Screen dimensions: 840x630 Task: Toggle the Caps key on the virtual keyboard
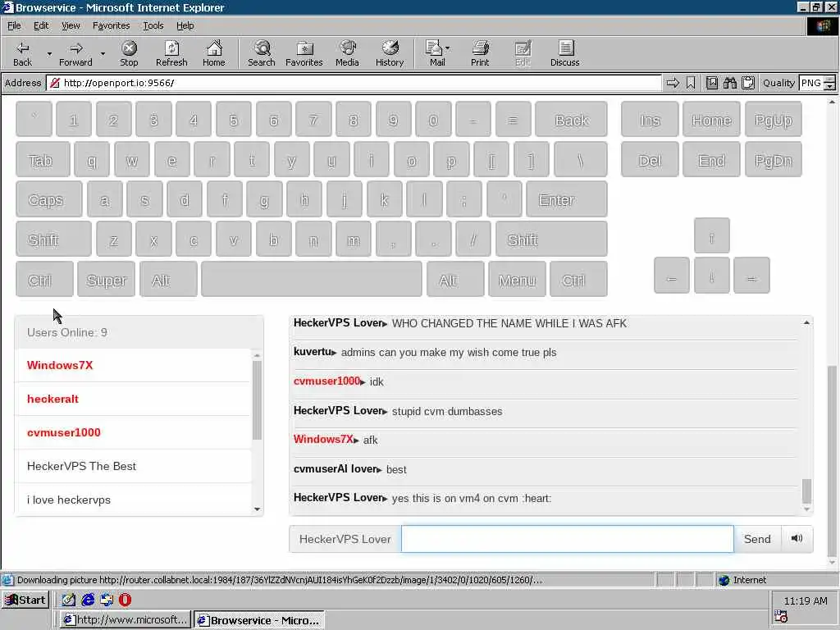(x=48, y=199)
